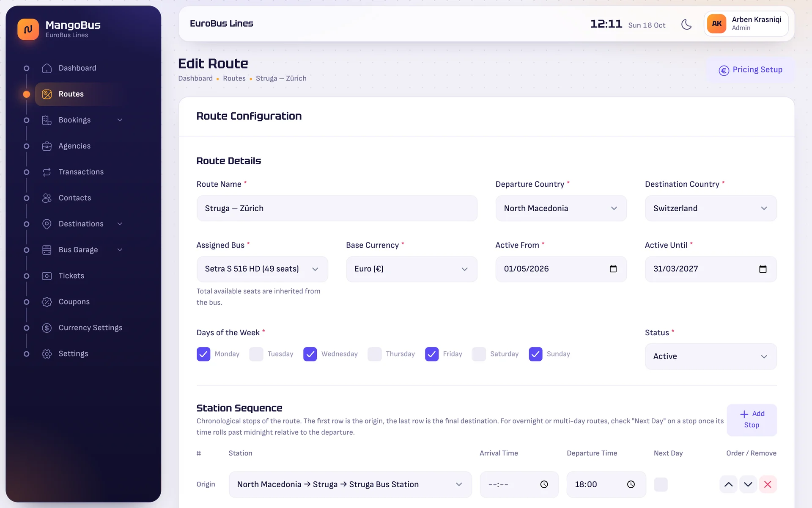Open Assigned Bus dropdown
The width and height of the screenshot is (812, 508).
tap(262, 269)
